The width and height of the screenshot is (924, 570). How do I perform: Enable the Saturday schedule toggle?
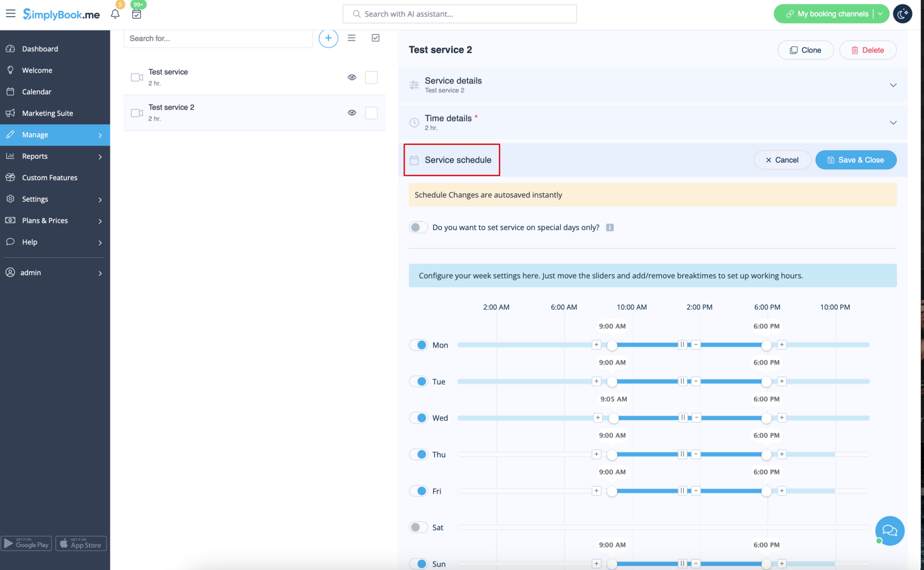pyautogui.click(x=418, y=527)
